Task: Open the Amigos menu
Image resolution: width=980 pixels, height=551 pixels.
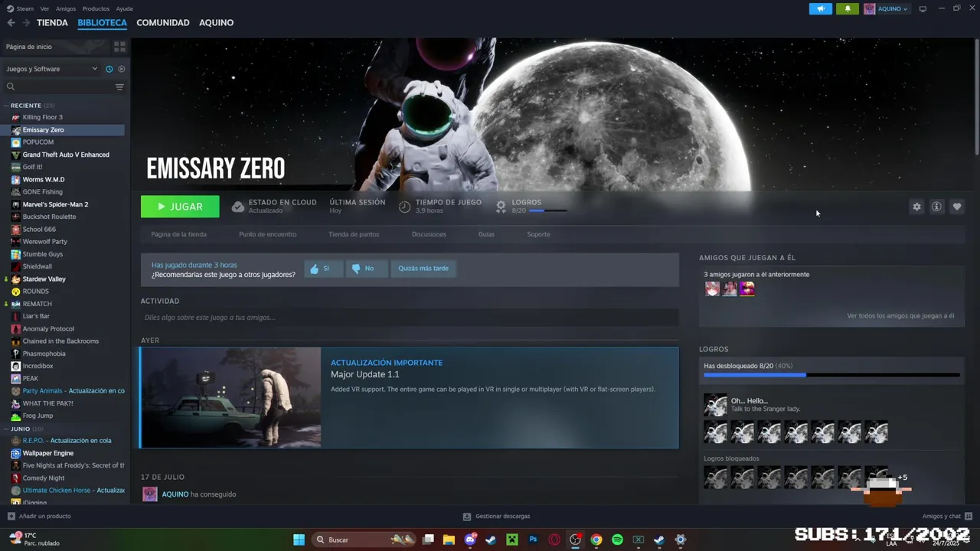Action: coord(66,8)
